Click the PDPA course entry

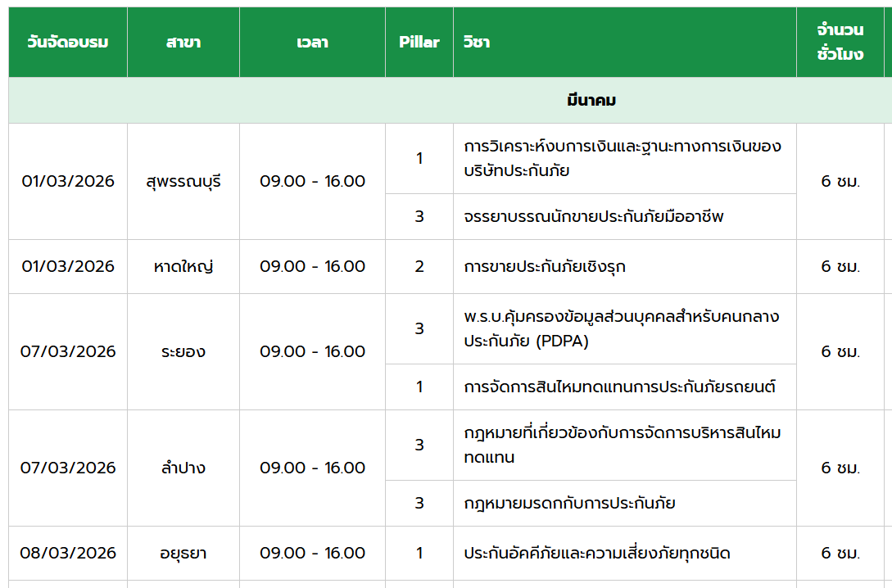coord(621,328)
